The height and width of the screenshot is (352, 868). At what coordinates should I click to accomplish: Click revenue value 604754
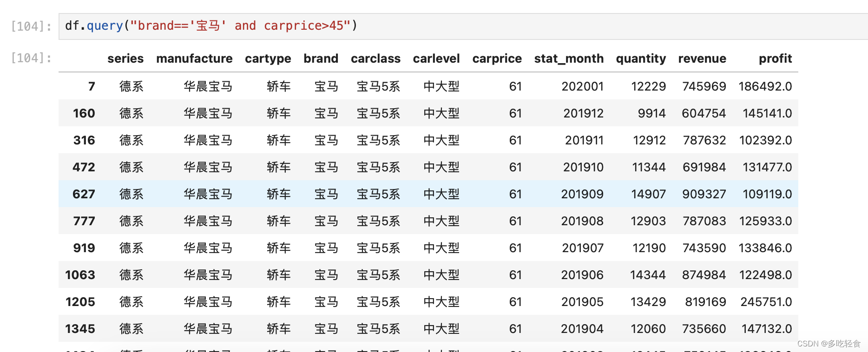point(704,113)
